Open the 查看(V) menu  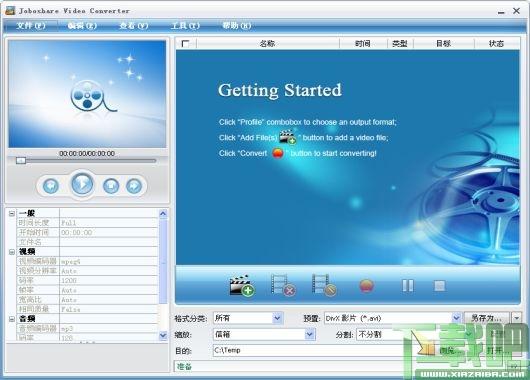click(x=134, y=26)
